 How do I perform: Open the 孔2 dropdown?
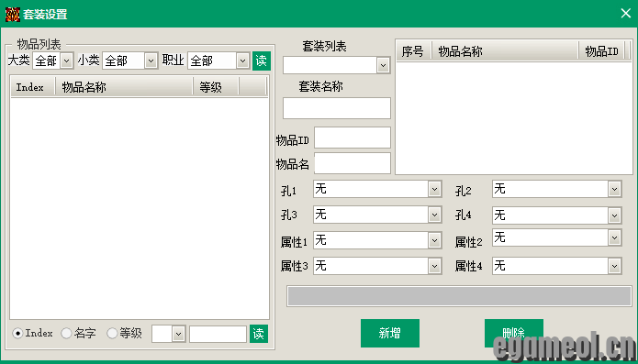(614, 189)
